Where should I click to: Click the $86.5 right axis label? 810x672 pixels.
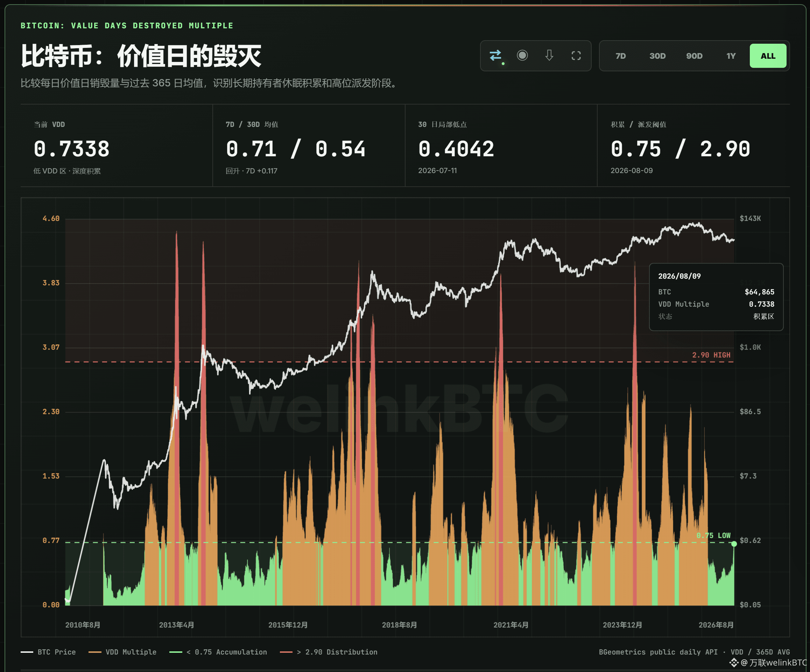pyautogui.click(x=750, y=412)
